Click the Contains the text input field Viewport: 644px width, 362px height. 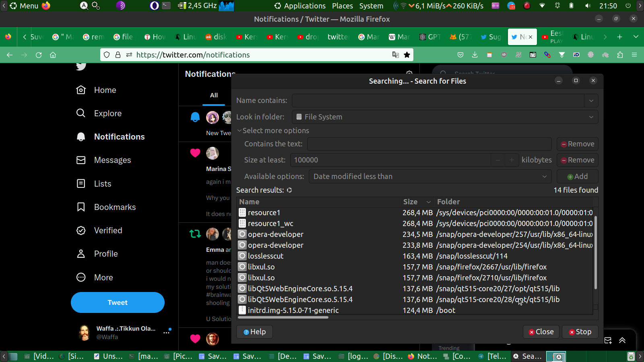point(429,144)
